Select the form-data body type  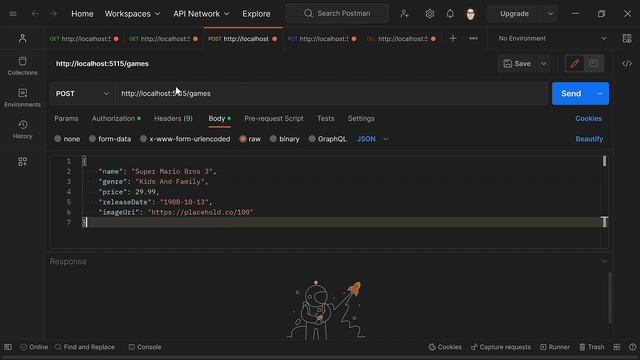point(110,139)
